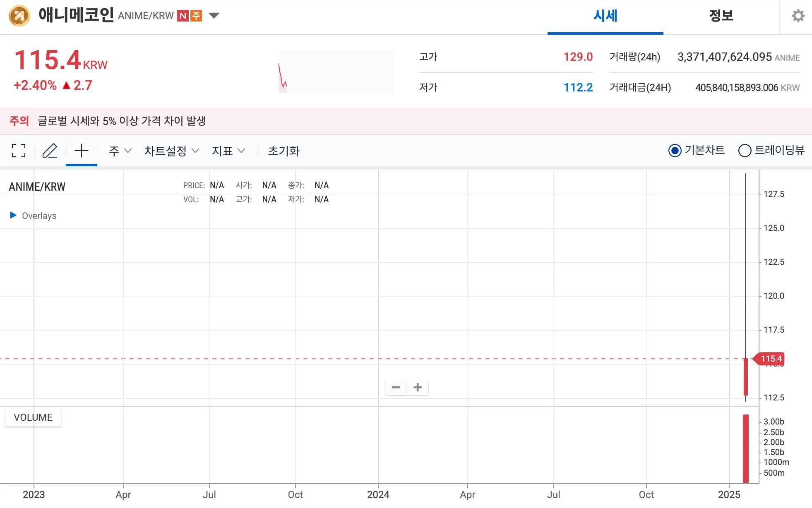
Task: Click the zoom out minus control
Action: 395,387
